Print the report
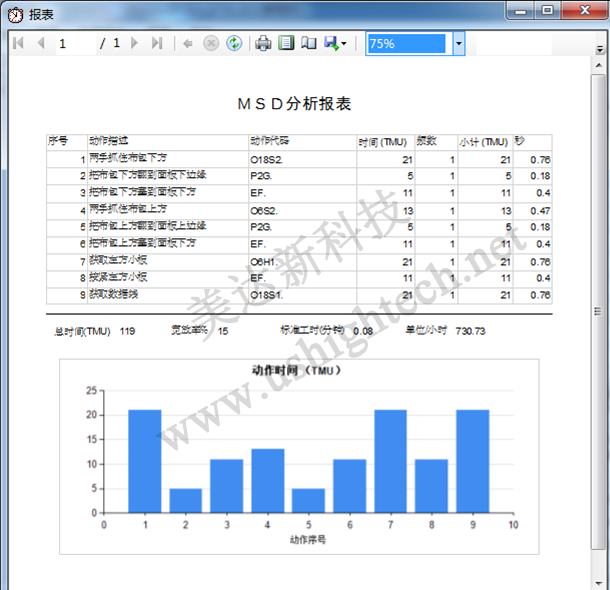Viewport: 610px width, 590px height. coord(263,44)
